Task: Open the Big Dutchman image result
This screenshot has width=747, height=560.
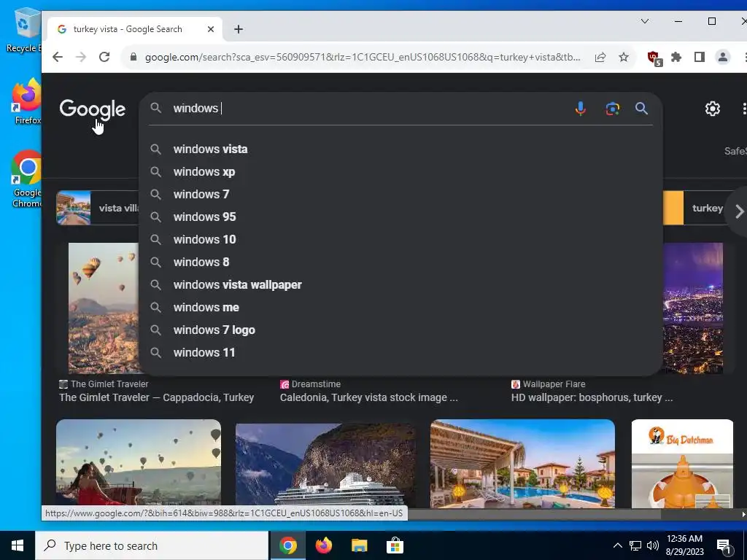Action: [682, 463]
